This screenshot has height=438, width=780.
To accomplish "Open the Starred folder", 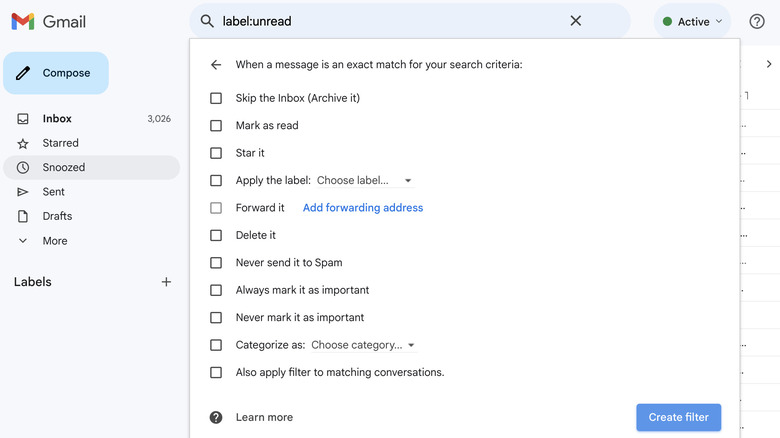I will pos(60,143).
